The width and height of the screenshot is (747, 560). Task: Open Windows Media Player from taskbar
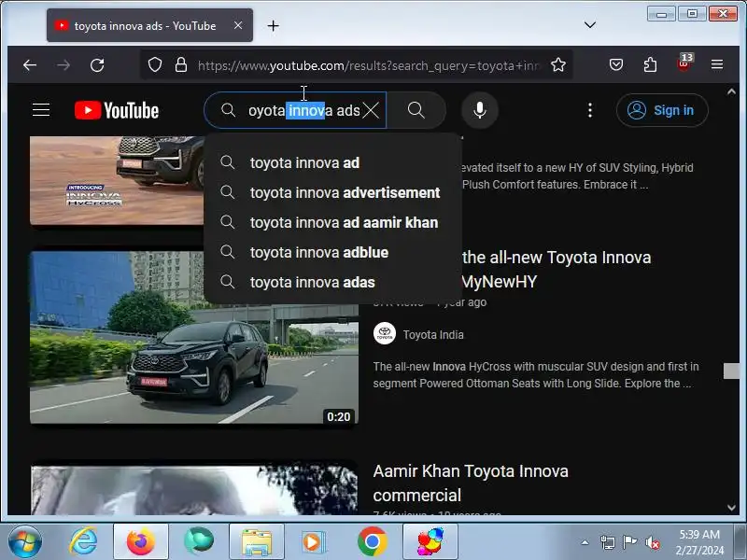click(315, 541)
